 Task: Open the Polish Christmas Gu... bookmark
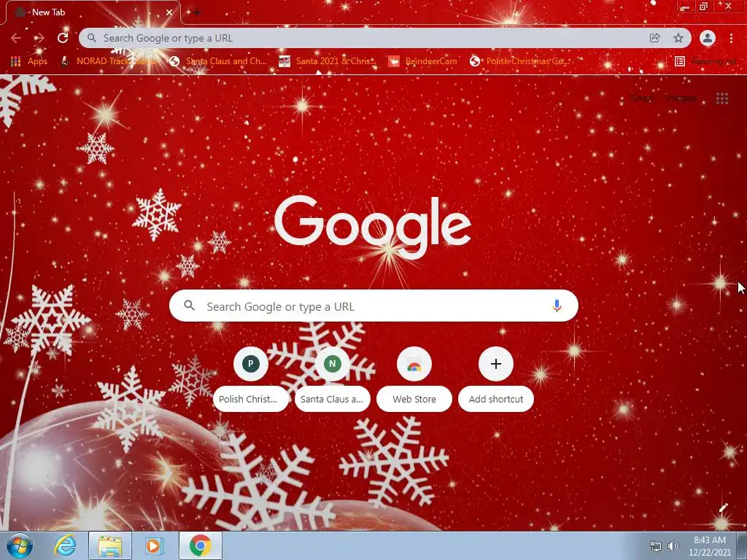tap(519, 61)
